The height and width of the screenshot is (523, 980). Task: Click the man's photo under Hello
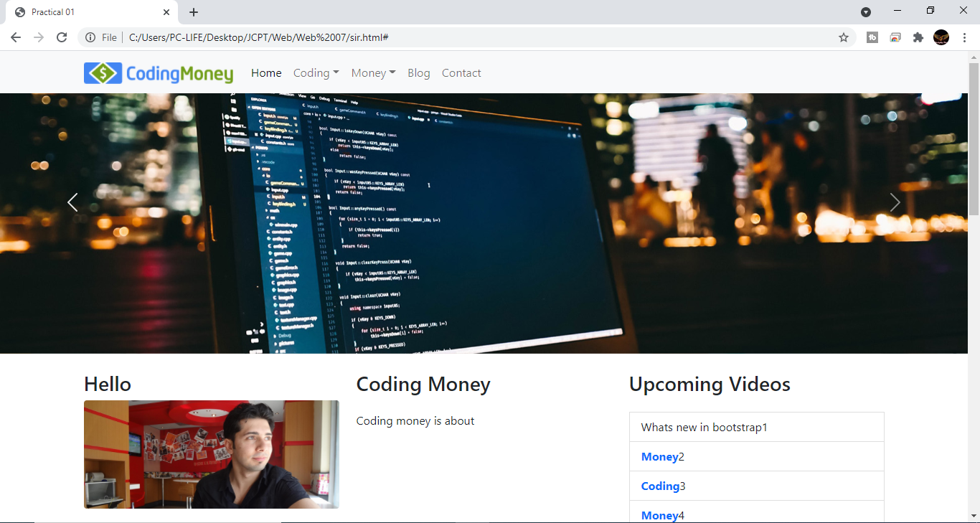[x=212, y=454]
